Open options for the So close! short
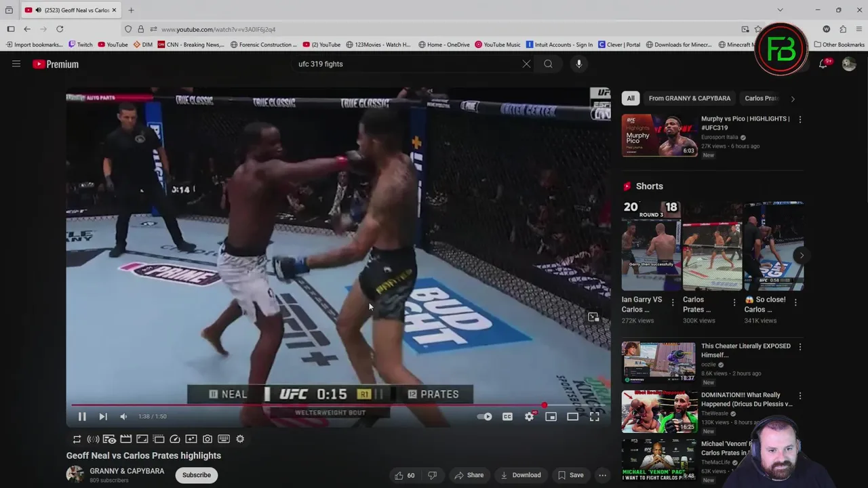 pos(795,302)
